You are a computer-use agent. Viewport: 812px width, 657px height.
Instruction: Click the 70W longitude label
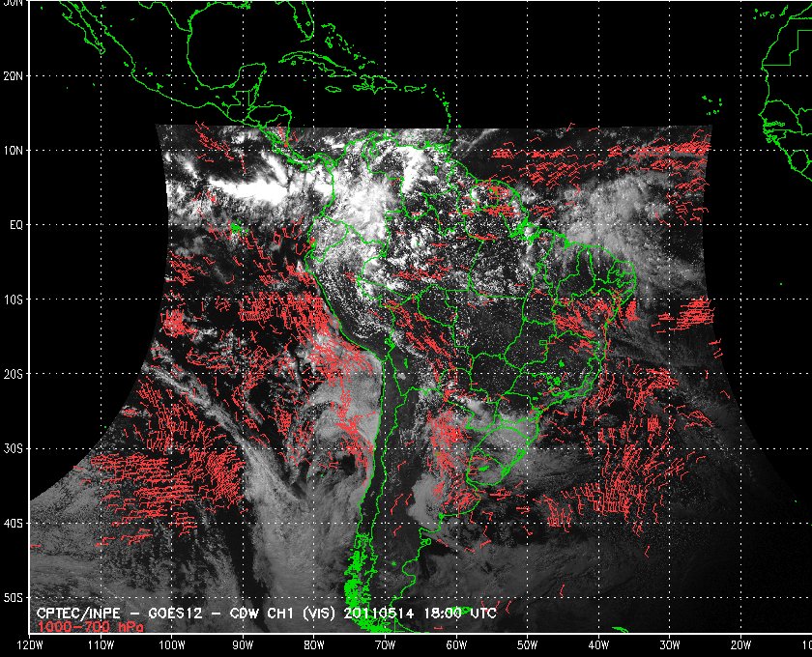386,645
